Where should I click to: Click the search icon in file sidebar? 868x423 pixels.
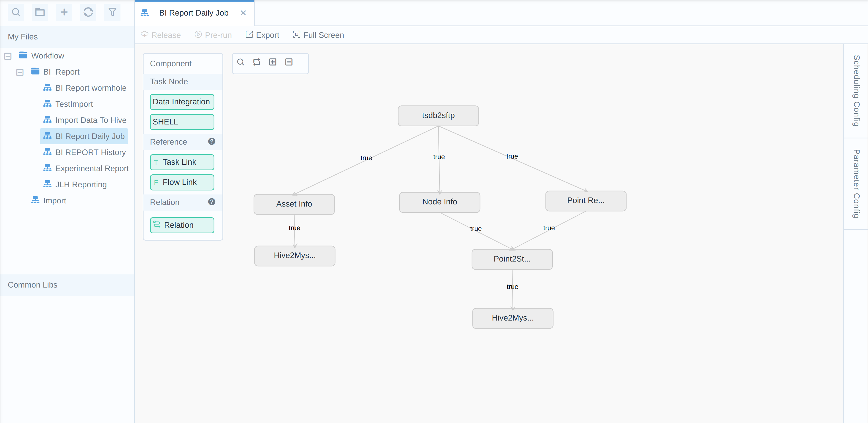tap(16, 12)
